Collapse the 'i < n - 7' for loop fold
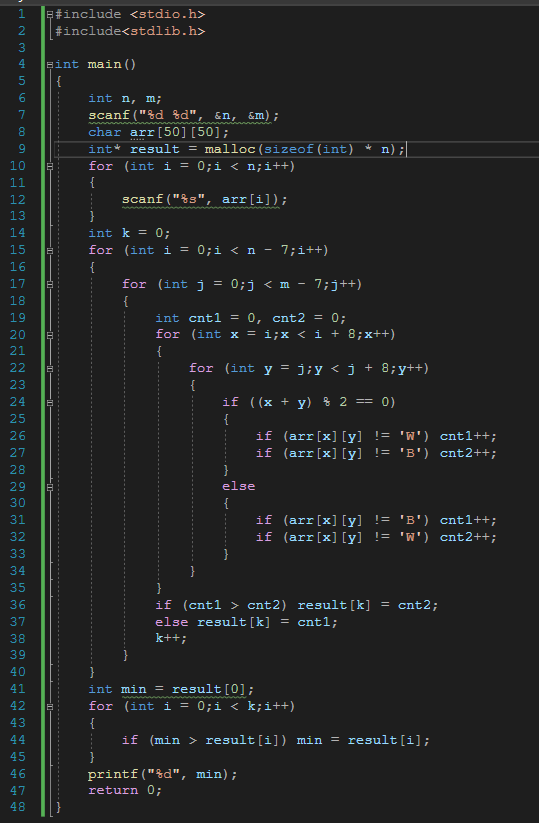 point(50,250)
